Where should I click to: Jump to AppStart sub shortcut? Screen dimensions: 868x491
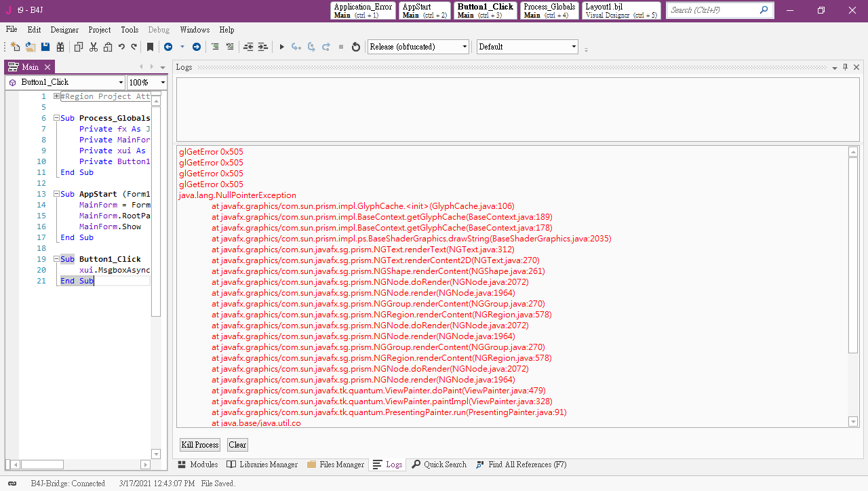(x=425, y=10)
